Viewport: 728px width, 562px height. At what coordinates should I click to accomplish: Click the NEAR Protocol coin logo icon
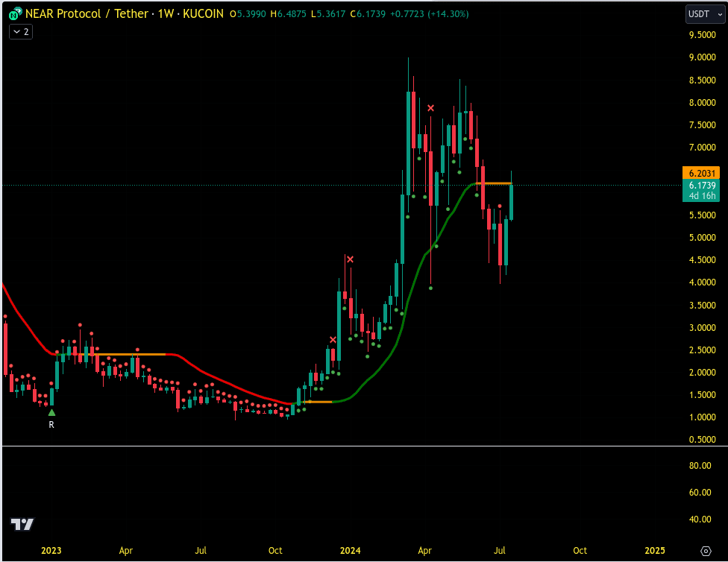[15, 14]
